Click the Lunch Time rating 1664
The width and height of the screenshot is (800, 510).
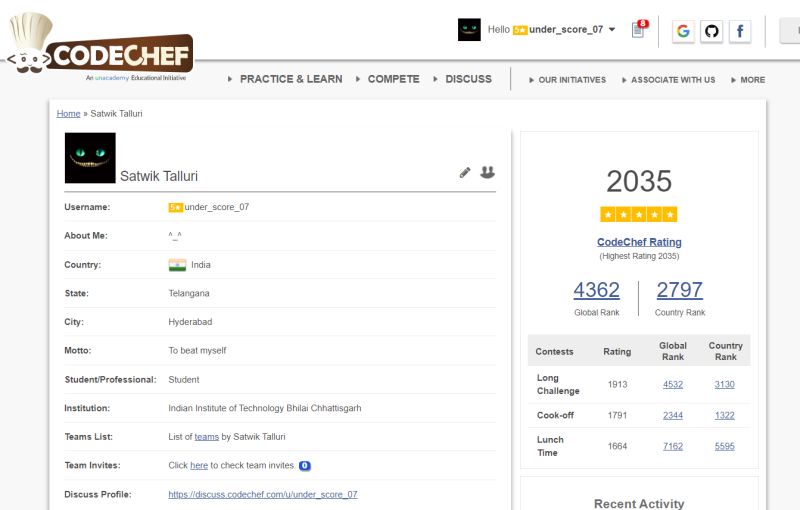tap(617, 446)
